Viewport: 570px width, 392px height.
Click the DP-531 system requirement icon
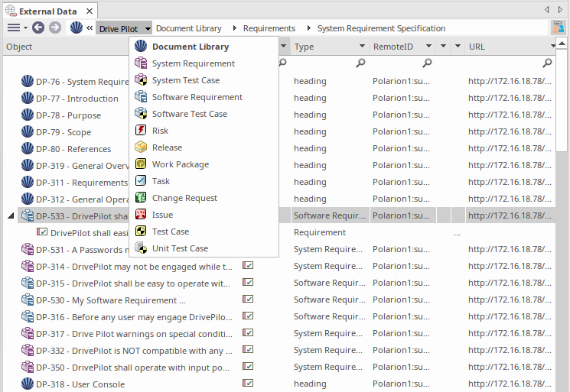pos(28,249)
